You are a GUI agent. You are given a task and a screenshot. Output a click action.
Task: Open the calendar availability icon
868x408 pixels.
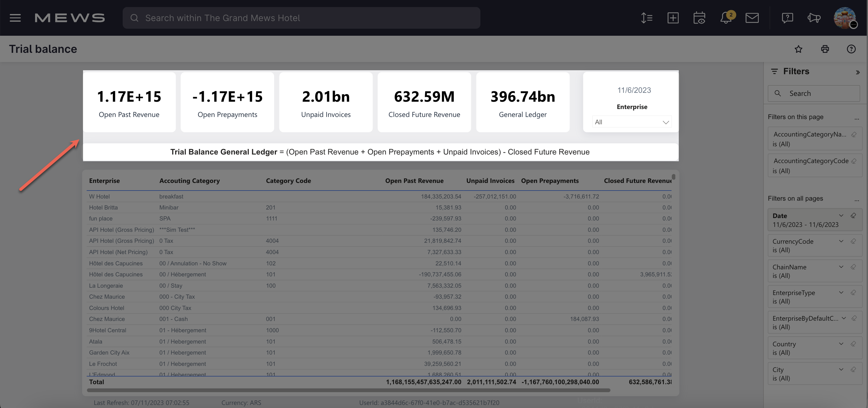click(699, 18)
